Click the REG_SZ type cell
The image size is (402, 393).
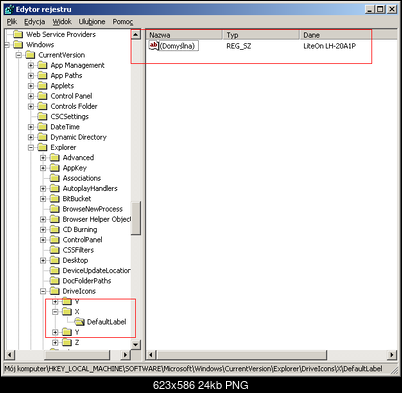coord(239,46)
